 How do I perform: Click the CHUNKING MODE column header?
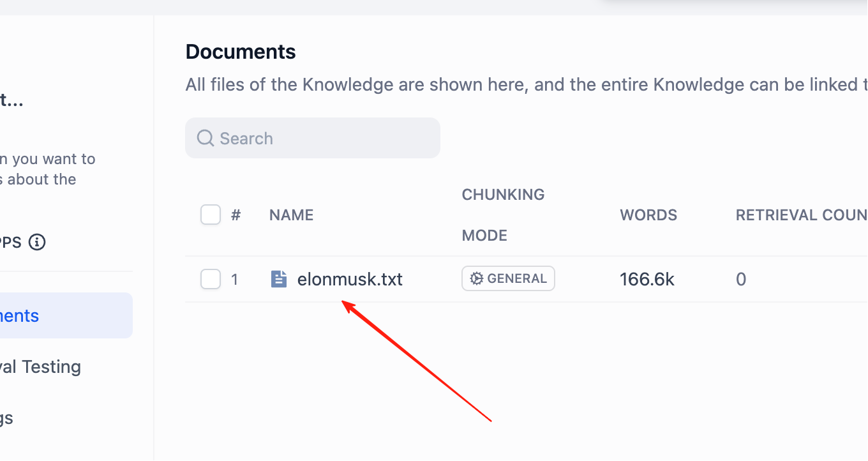click(x=503, y=215)
